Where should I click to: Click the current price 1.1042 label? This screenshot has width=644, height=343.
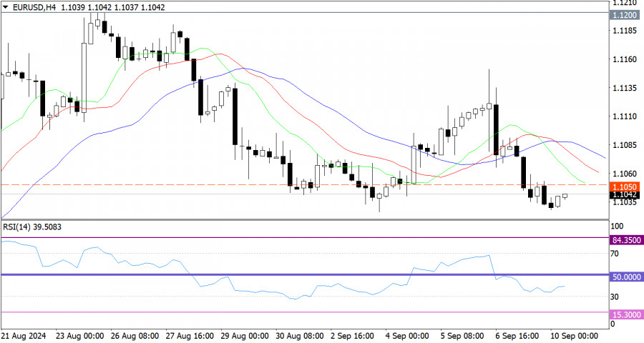pos(626,194)
